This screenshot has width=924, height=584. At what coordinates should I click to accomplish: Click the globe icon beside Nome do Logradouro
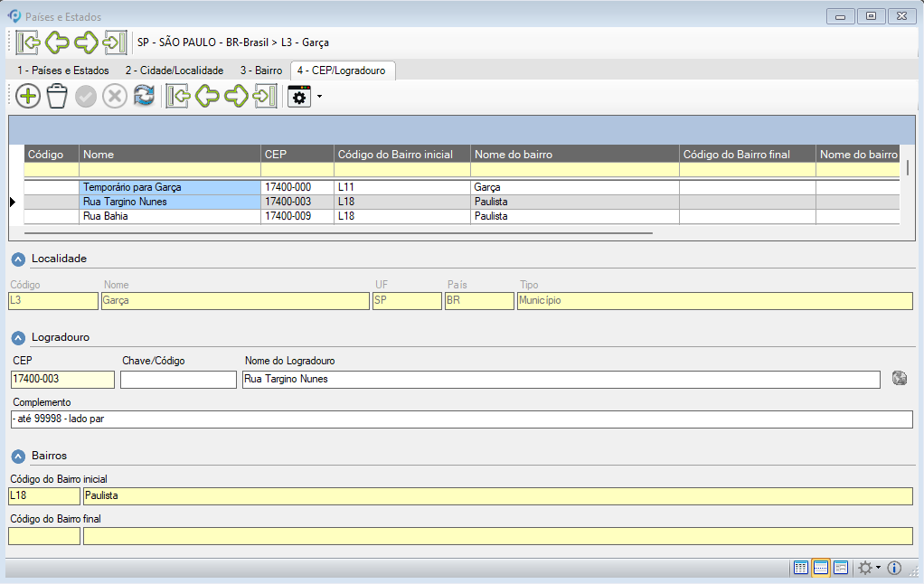click(898, 379)
